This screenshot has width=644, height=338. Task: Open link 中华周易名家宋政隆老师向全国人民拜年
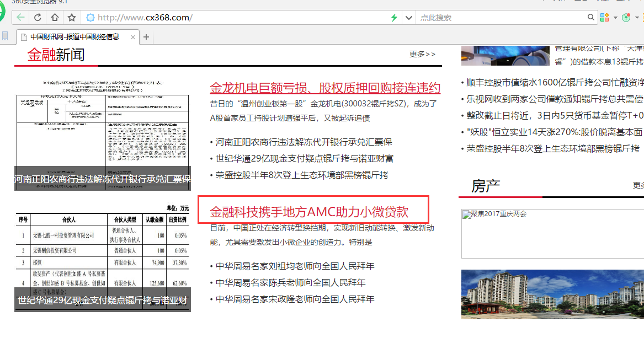(295, 299)
